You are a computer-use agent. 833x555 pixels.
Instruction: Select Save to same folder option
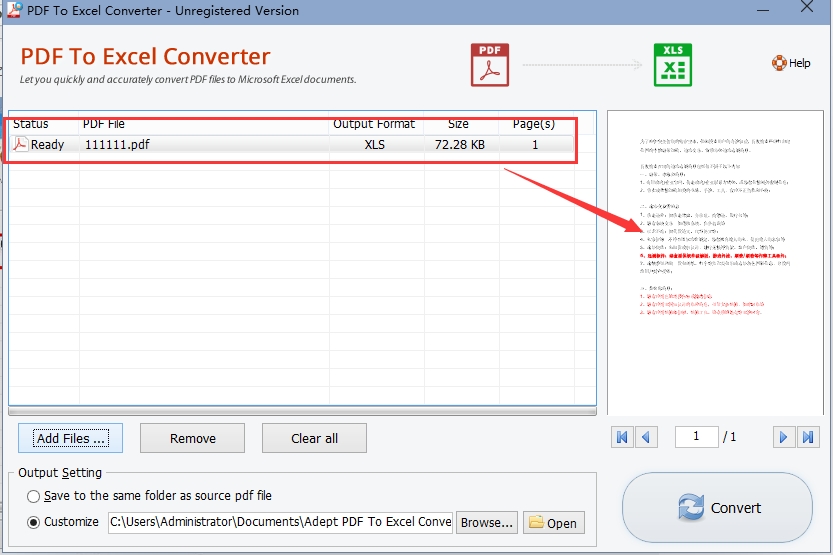point(33,496)
